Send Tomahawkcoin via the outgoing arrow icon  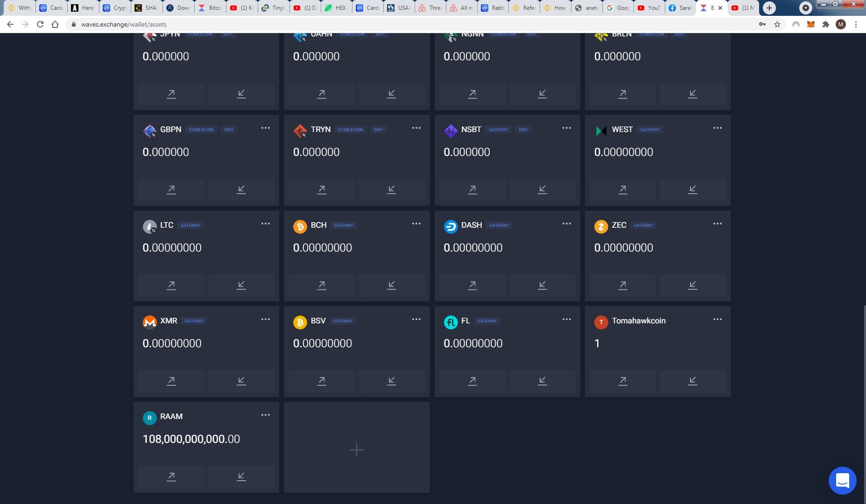pyautogui.click(x=623, y=381)
